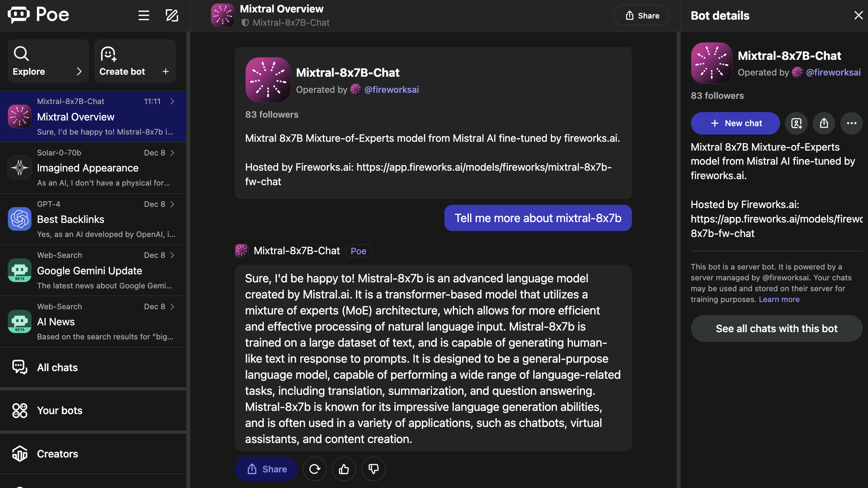Click the Share button icon
The image size is (868, 488).
tap(630, 16)
